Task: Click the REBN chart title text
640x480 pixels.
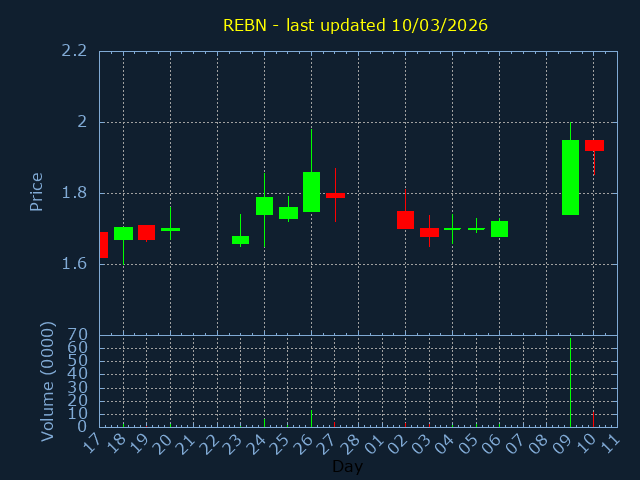Action: pyautogui.click(x=355, y=25)
